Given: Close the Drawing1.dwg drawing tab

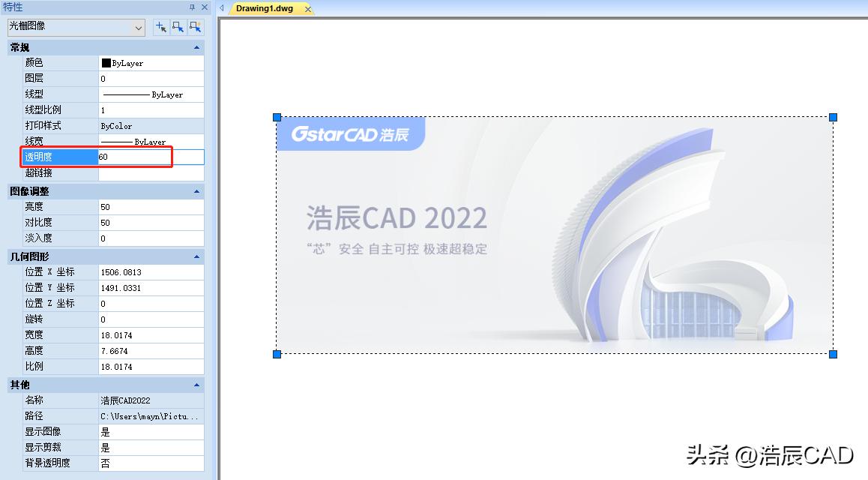Looking at the screenshot, I should [307, 8].
